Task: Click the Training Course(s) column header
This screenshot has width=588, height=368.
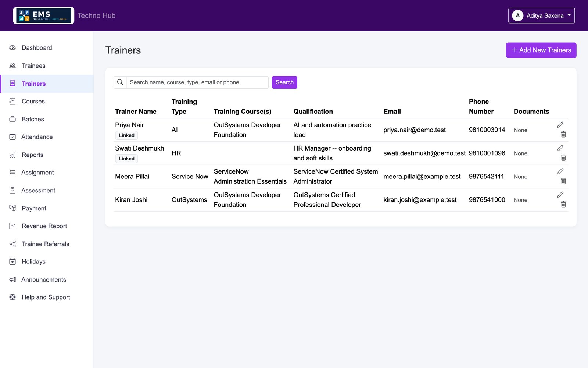Action: coord(243,112)
